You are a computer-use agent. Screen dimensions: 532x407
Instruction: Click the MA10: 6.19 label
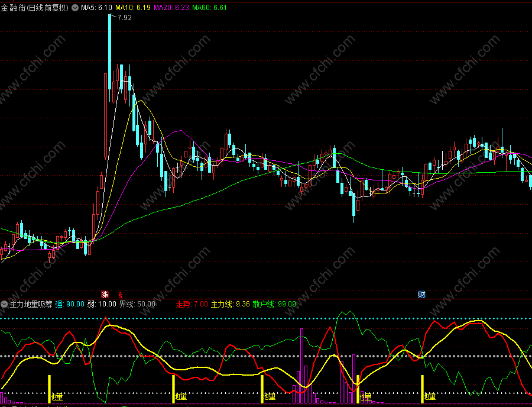coord(133,8)
